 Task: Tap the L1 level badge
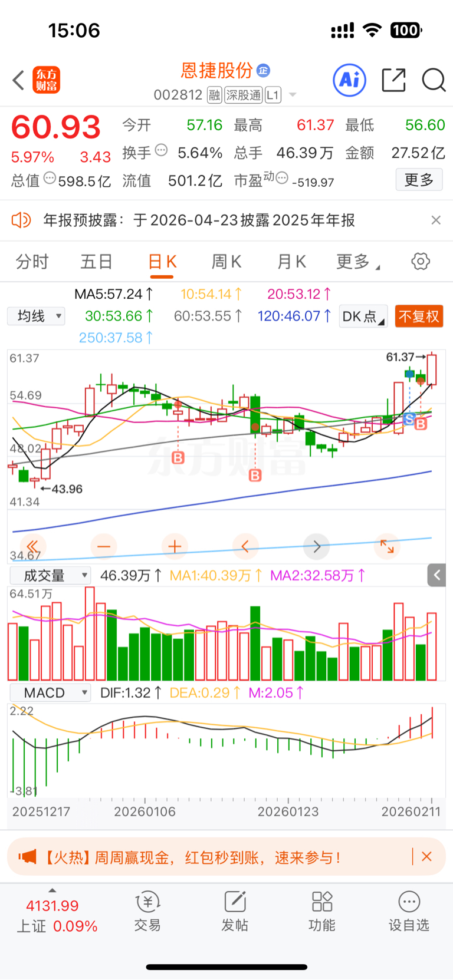tap(273, 95)
